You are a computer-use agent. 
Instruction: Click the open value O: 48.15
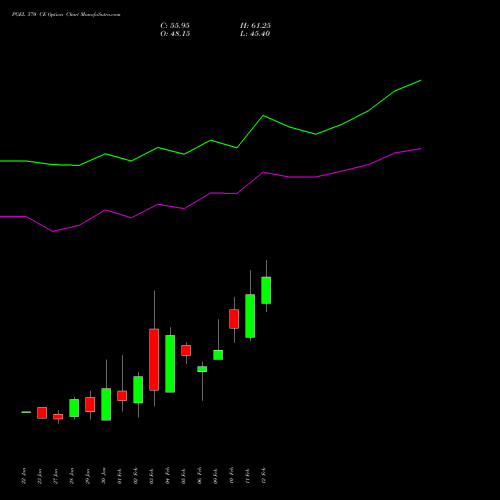point(175,34)
